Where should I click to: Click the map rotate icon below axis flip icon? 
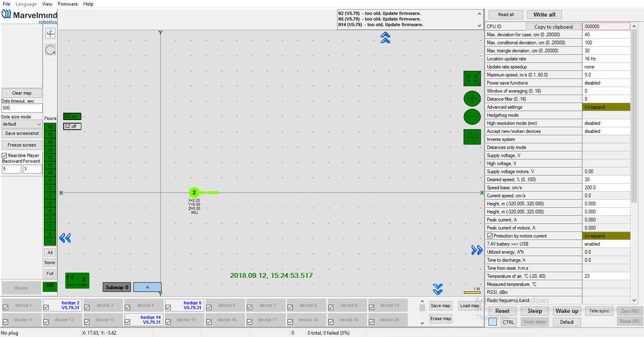tap(50, 50)
